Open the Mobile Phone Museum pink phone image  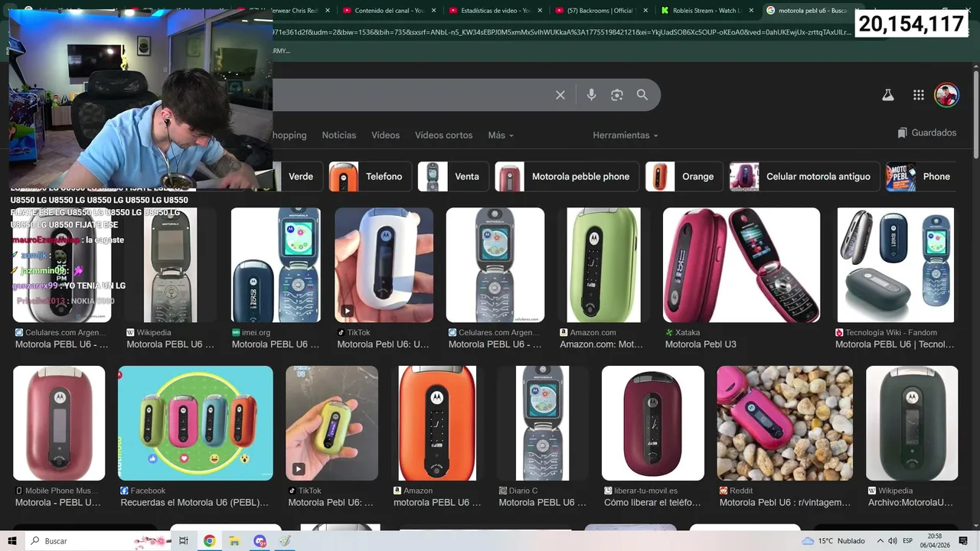click(x=59, y=423)
